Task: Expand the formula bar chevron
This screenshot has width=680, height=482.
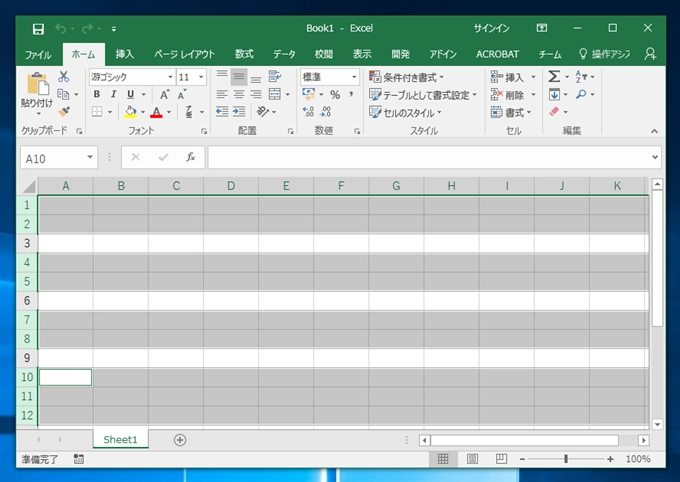Action: (x=655, y=157)
